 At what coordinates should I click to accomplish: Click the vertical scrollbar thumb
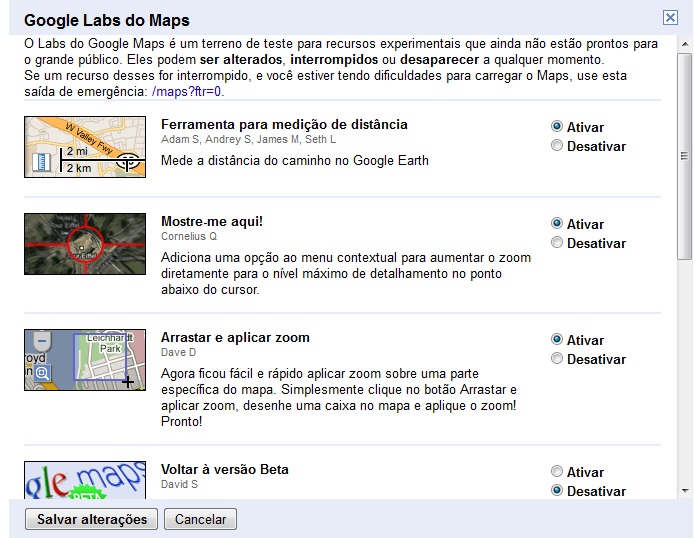pyautogui.click(x=685, y=156)
